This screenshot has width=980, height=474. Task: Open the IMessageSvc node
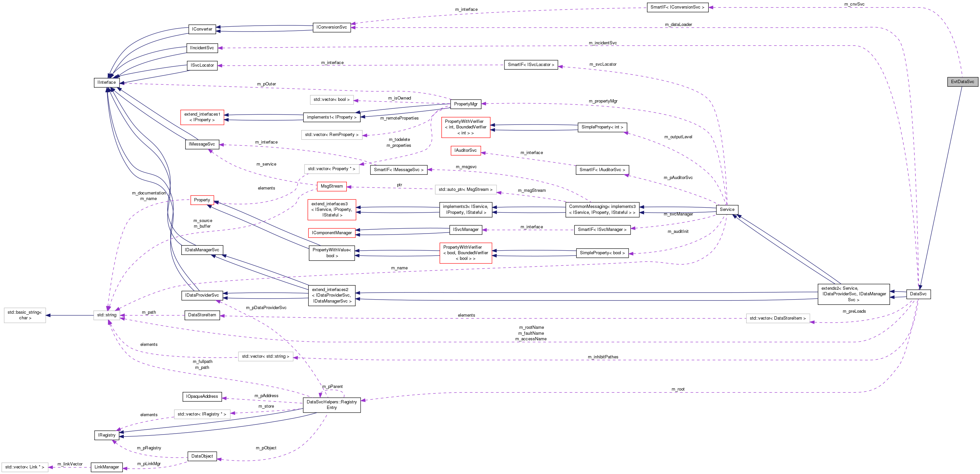pyautogui.click(x=202, y=144)
